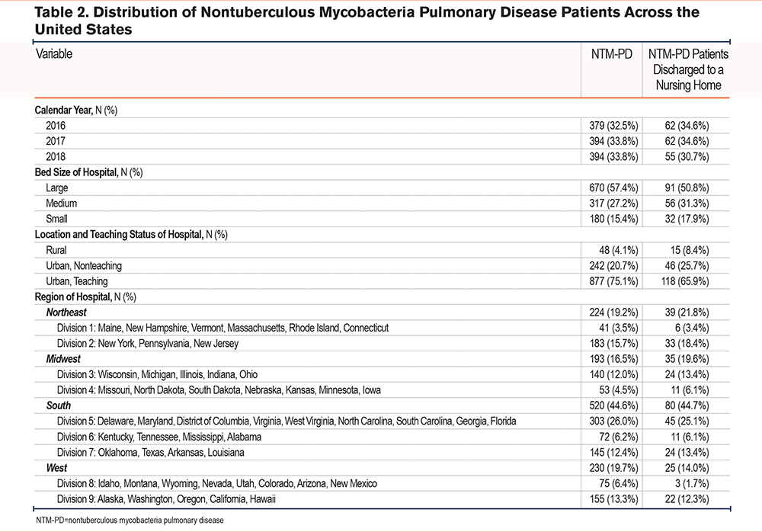Click the NTM-PD abbreviation footnote

(130, 521)
